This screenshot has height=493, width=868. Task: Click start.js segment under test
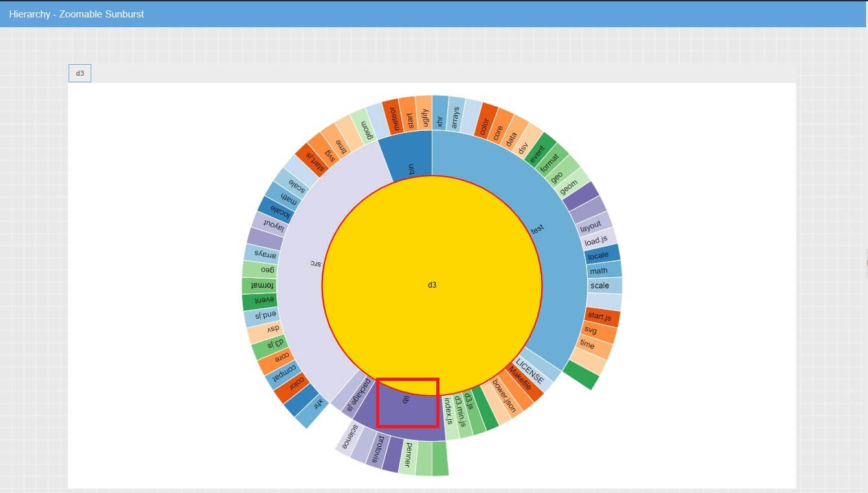pos(602,317)
